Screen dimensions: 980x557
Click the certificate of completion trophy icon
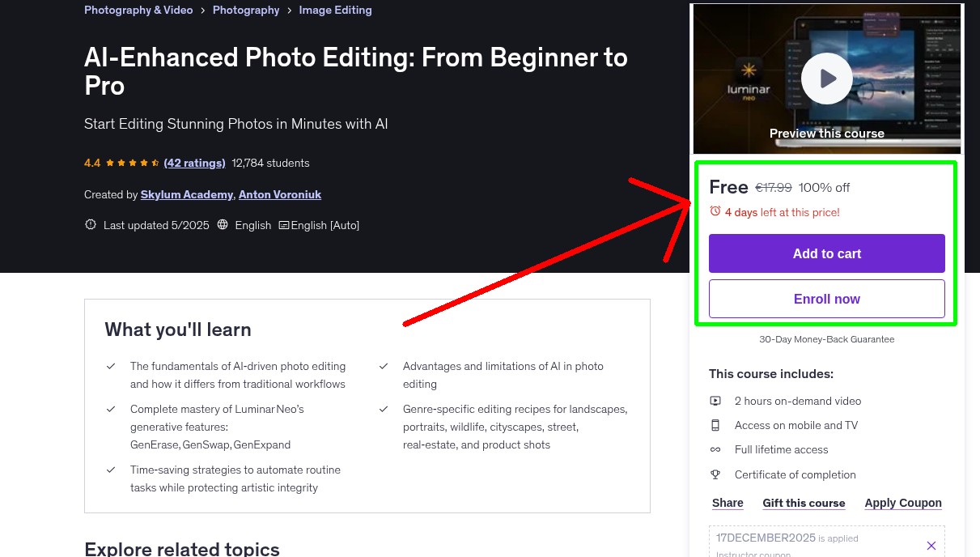(x=715, y=474)
